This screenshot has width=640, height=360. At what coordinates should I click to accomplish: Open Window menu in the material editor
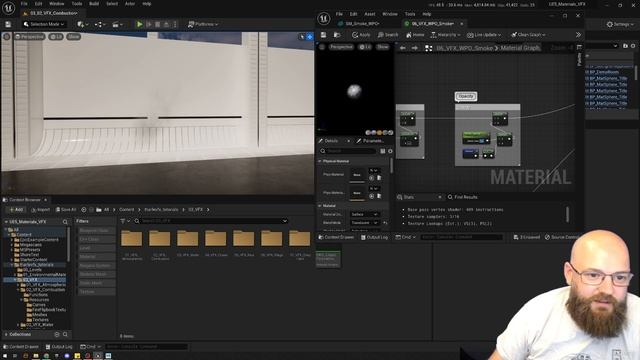click(x=390, y=14)
